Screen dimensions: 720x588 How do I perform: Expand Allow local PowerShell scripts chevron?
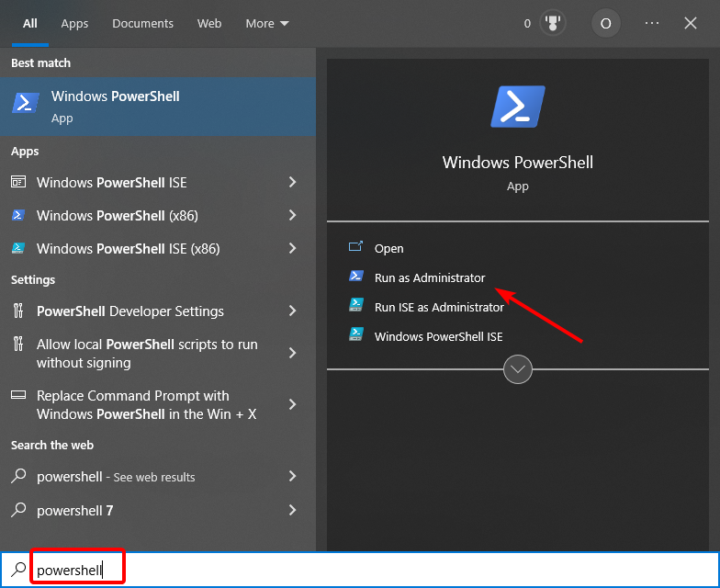click(292, 353)
